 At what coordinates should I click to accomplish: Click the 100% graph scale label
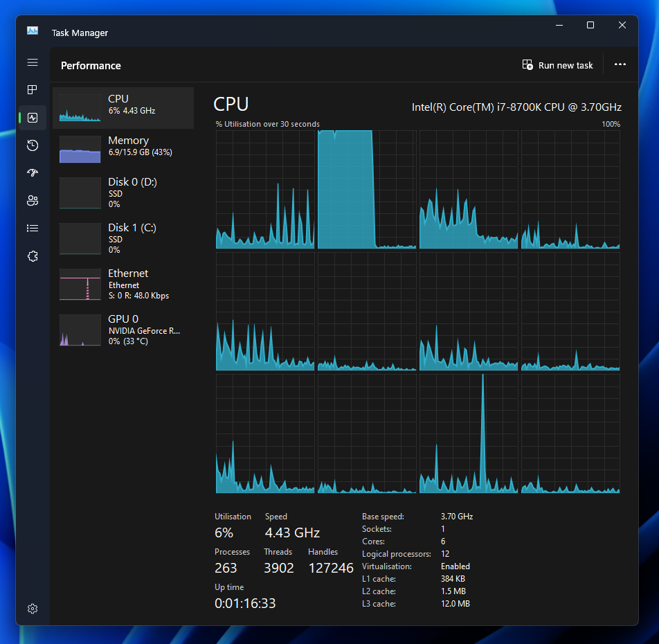pos(611,124)
